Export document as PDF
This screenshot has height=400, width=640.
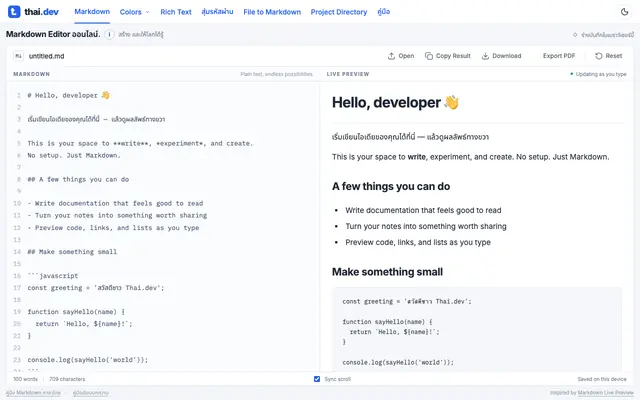click(x=559, y=56)
